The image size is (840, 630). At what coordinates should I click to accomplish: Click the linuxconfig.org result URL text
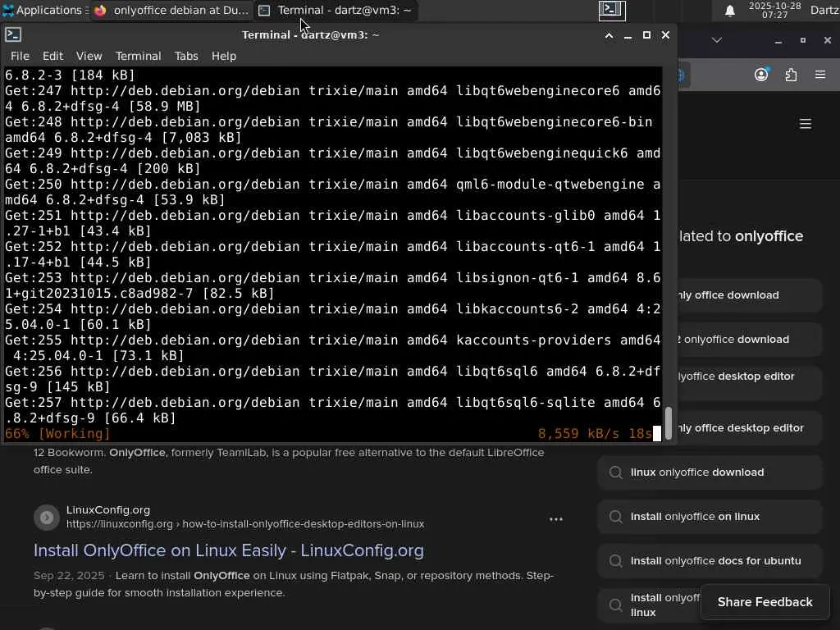[x=245, y=524]
